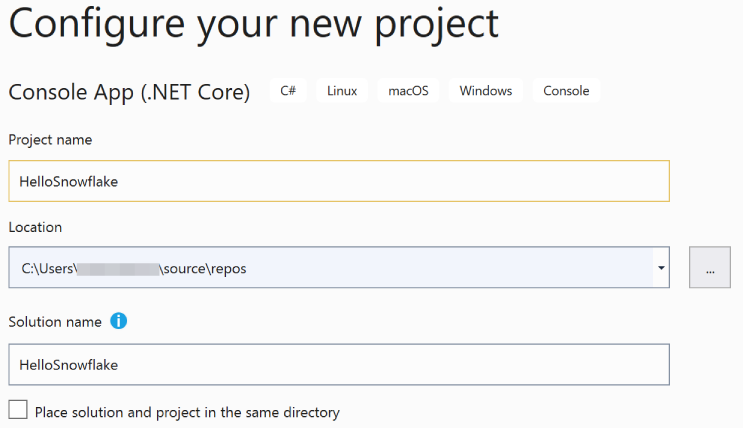Screen dimensions: 743x428
Task: Select the Windows platform tag
Action: pyautogui.click(x=485, y=91)
